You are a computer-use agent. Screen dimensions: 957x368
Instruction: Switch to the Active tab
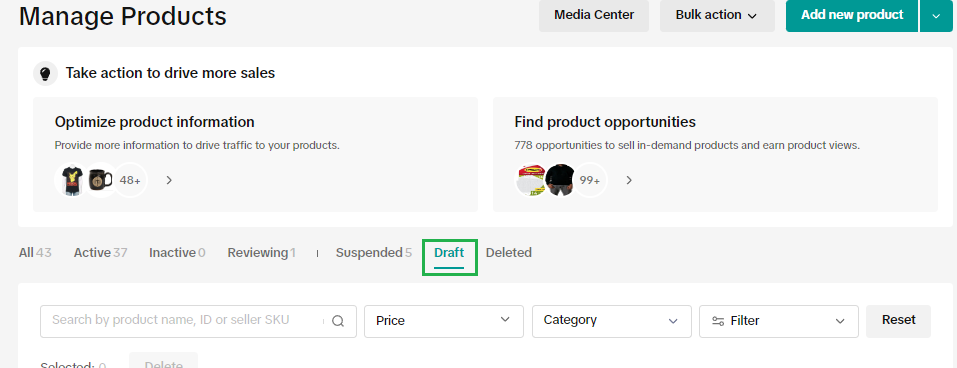click(100, 252)
